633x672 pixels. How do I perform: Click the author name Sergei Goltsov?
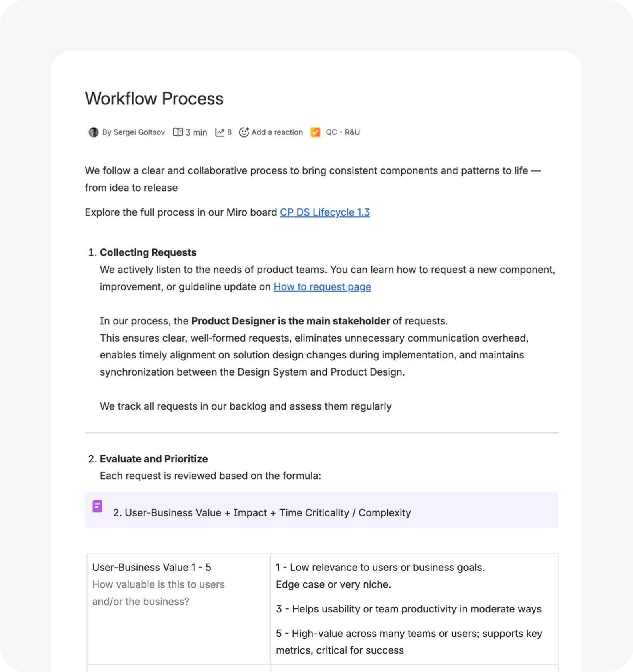139,132
